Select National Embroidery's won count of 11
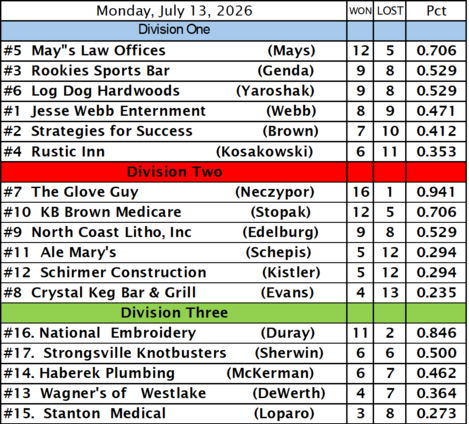 [360, 333]
